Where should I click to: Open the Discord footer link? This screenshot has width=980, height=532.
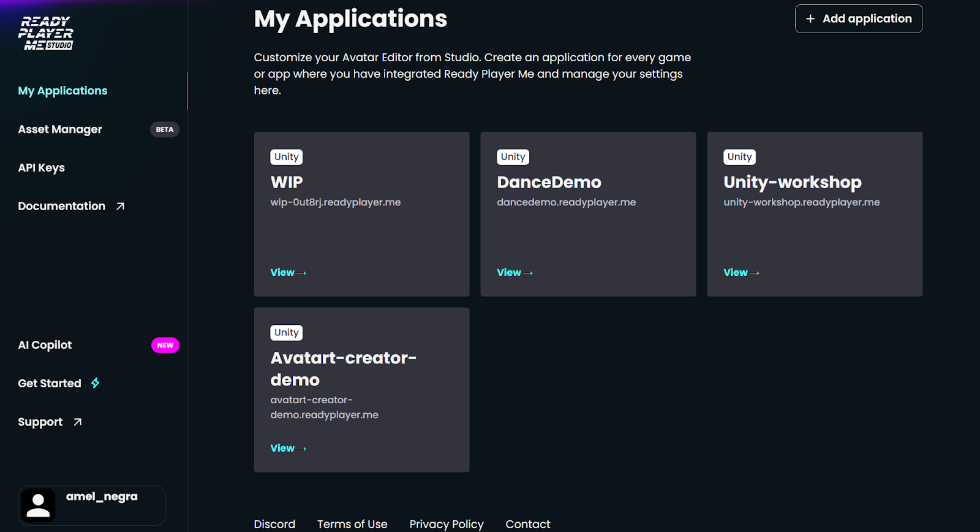(274, 524)
